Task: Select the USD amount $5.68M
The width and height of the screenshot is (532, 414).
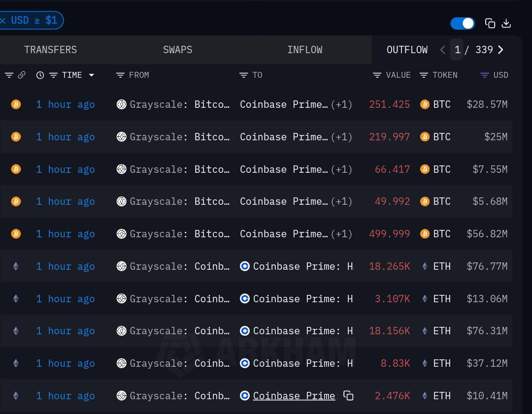Action: tap(490, 201)
